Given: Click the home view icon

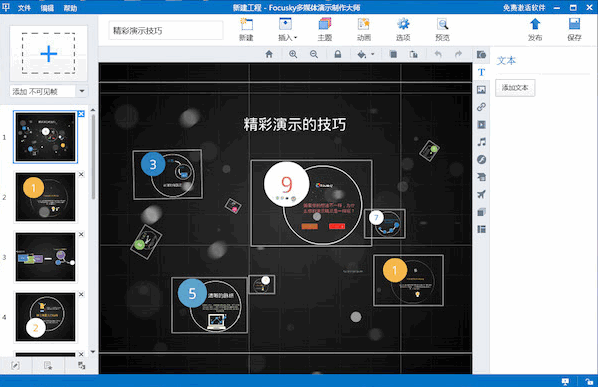Looking at the screenshot, I should 269,54.
